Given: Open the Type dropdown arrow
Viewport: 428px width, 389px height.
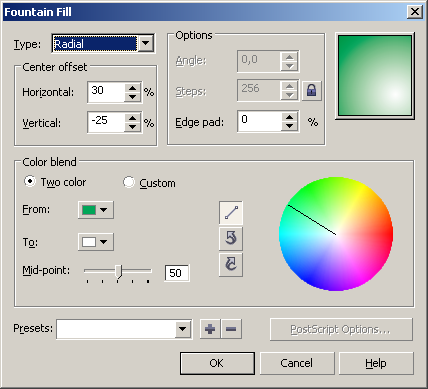Looking at the screenshot, I should click(x=146, y=43).
